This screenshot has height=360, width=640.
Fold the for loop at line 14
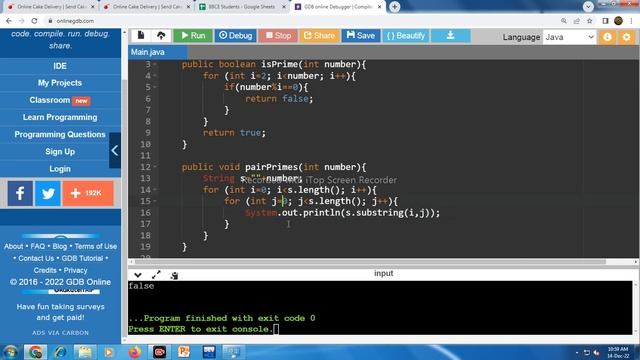pyautogui.click(x=155, y=190)
